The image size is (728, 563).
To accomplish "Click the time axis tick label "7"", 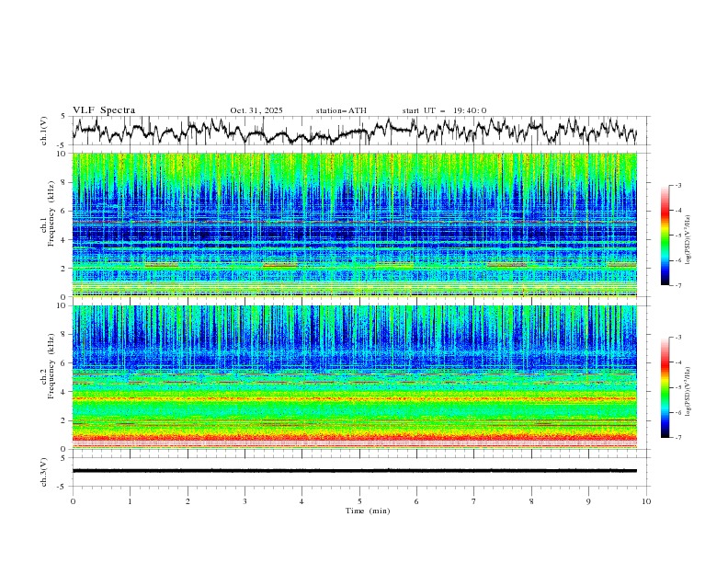I will (474, 501).
